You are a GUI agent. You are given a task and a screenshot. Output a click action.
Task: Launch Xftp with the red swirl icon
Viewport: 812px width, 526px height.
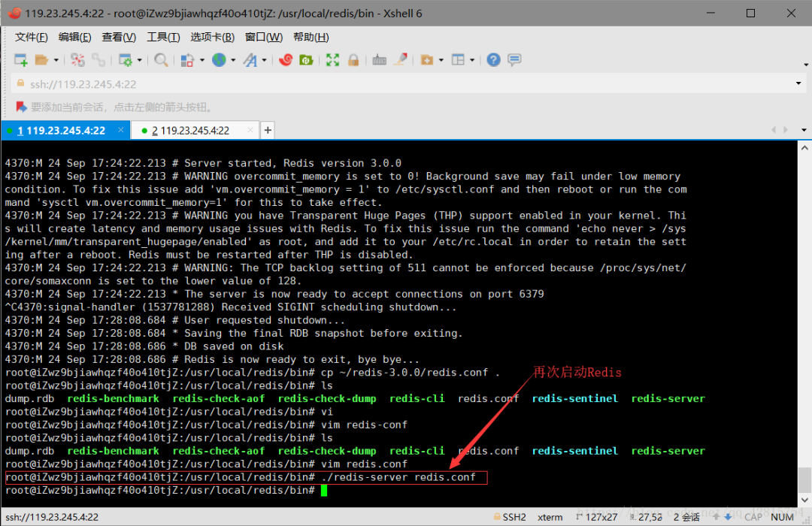[286, 60]
